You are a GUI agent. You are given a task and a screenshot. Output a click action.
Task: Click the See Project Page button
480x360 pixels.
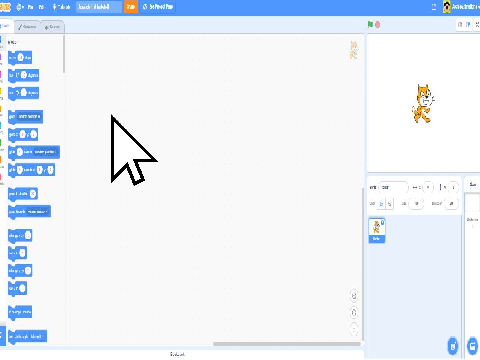(158, 7)
